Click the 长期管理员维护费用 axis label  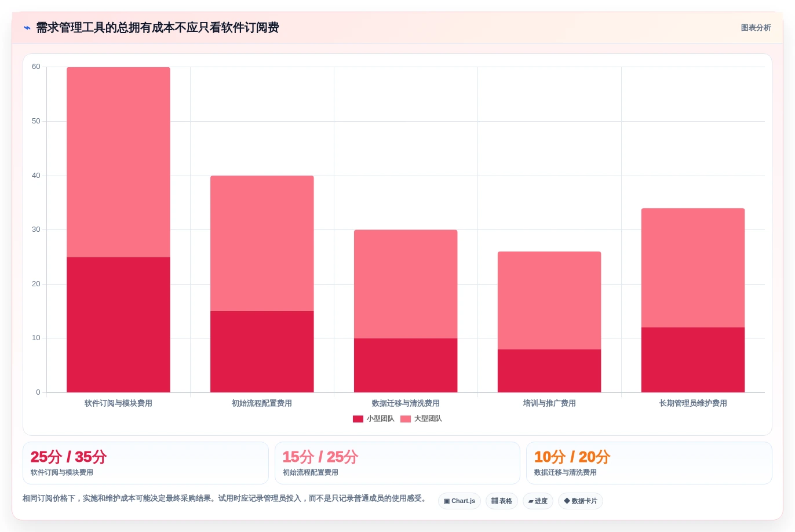click(x=693, y=403)
